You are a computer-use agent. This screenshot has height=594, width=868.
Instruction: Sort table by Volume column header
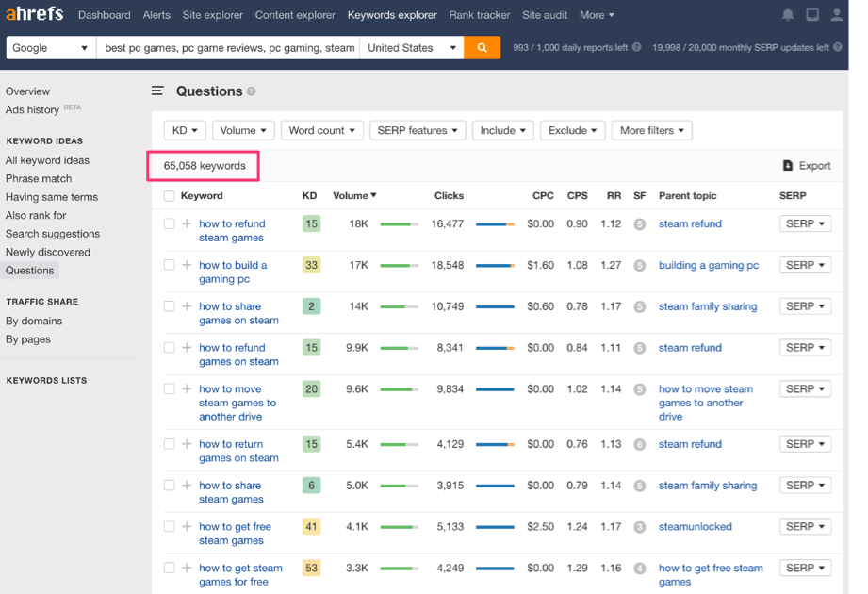tap(354, 195)
